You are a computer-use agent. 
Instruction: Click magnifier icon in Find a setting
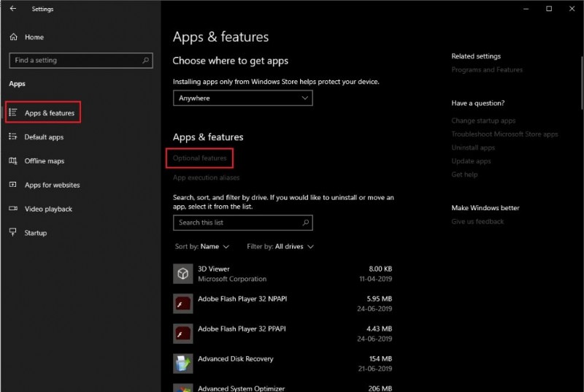click(x=146, y=61)
